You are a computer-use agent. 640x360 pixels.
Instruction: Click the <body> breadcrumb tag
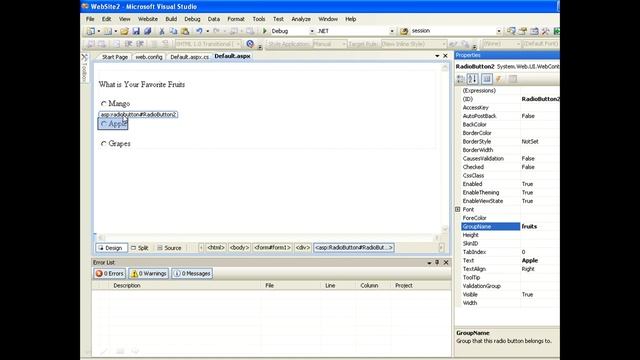coord(239,248)
